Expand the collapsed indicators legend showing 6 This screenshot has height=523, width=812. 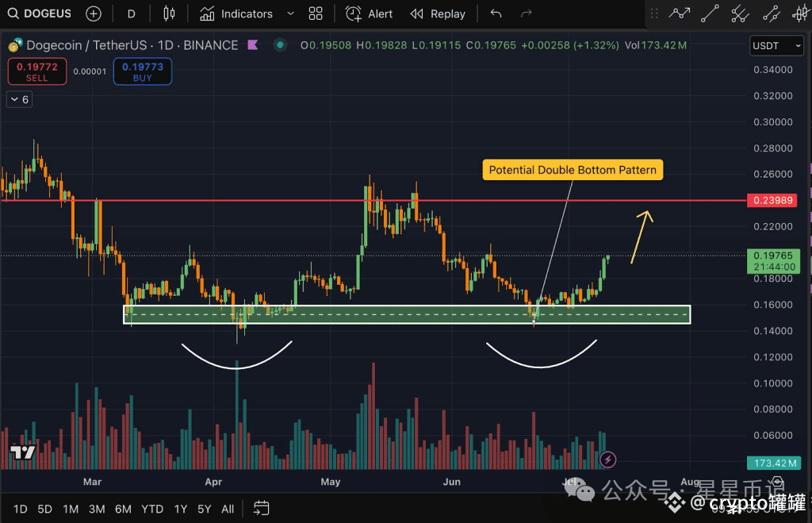click(x=20, y=99)
